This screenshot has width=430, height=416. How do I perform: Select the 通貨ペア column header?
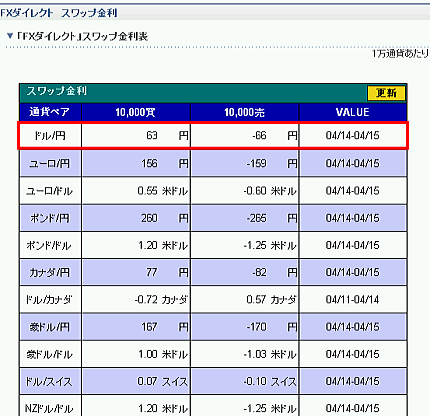coord(50,112)
